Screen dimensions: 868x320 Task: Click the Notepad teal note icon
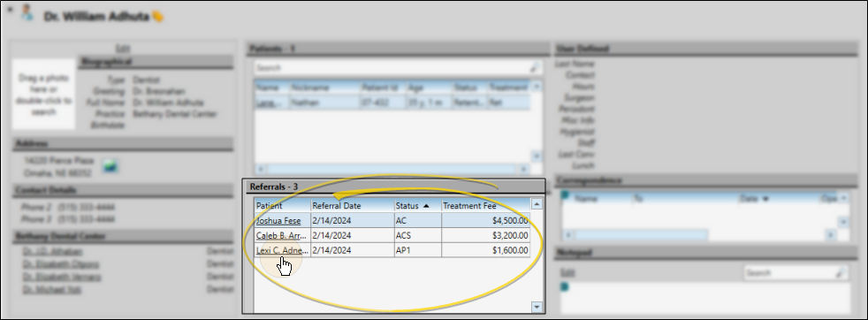pos(564,286)
